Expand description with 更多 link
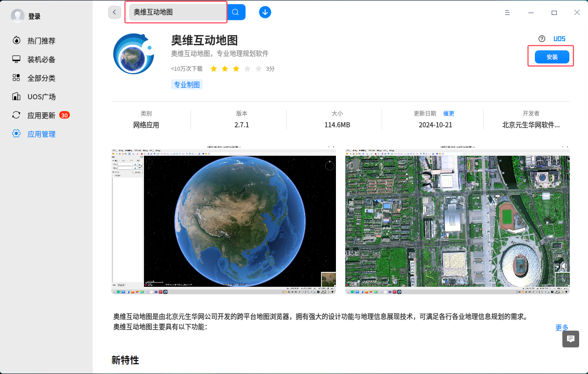The image size is (588, 374). coord(562,327)
